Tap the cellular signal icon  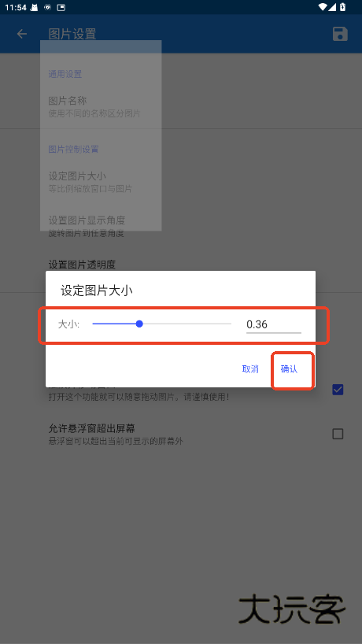pos(332,7)
